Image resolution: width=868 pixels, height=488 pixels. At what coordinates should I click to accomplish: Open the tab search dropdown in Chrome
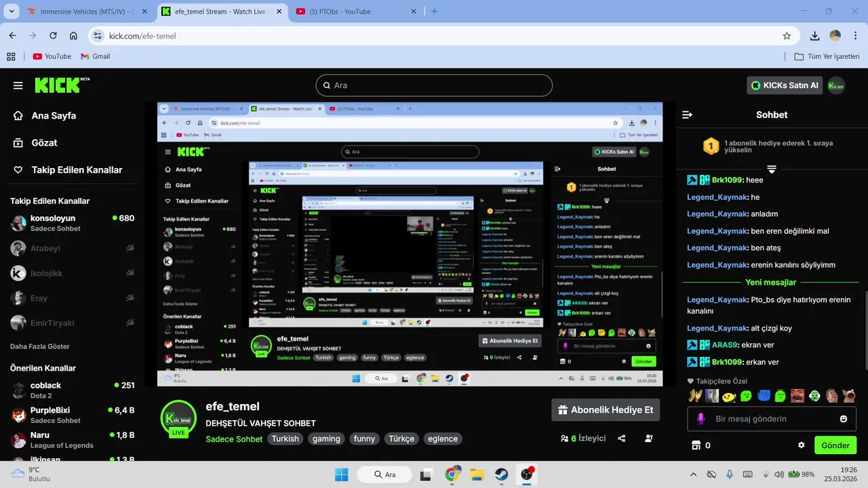coord(12,12)
